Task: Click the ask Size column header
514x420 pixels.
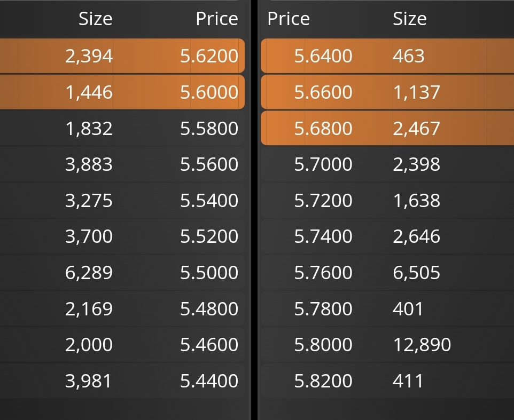Action: click(410, 19)
